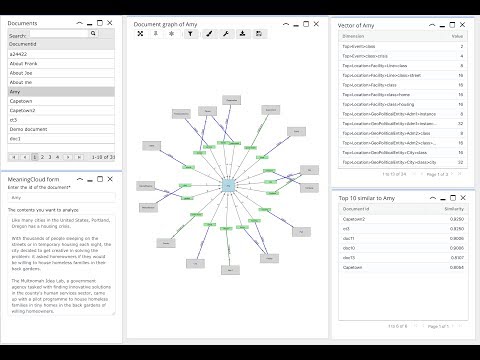480x360 pixels.
Task: Select doc13 in Top 10 similar list
Action: (x=403, y=258)
